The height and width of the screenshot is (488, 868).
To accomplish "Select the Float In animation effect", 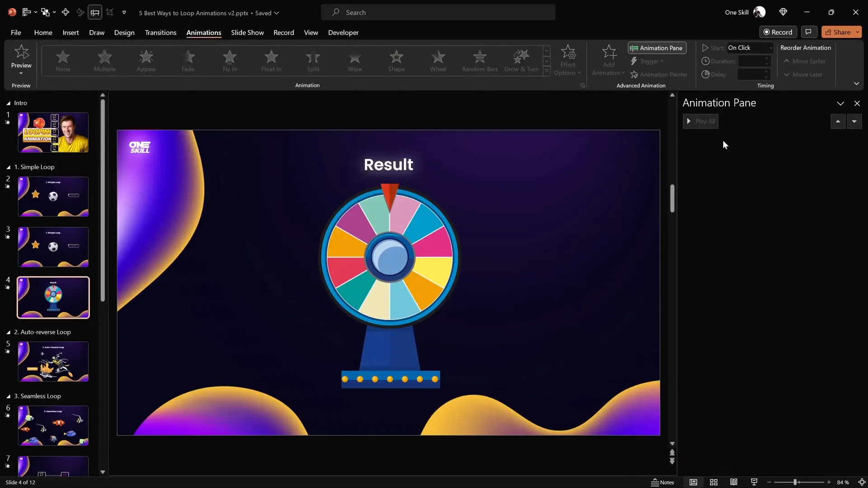I will (x=271, y=61).
